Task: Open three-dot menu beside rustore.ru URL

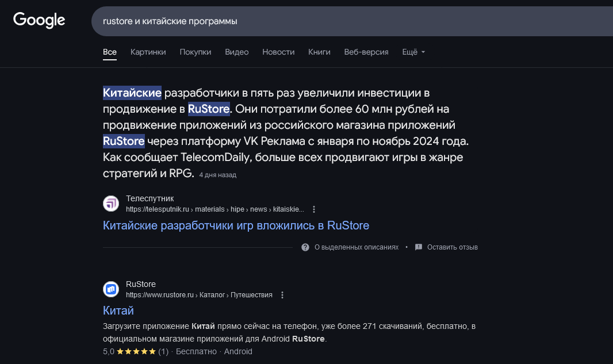Action: coord(282,295)
